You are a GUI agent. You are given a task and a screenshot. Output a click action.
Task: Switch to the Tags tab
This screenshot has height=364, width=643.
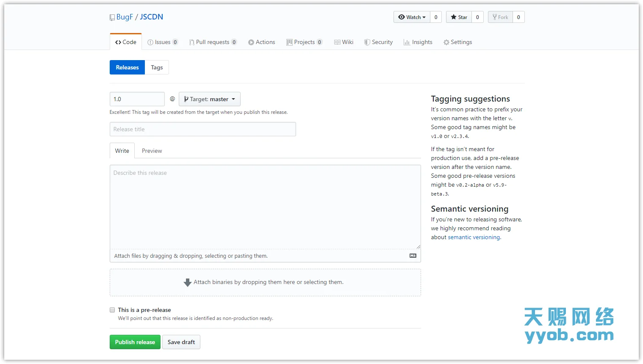coord(157,67)
